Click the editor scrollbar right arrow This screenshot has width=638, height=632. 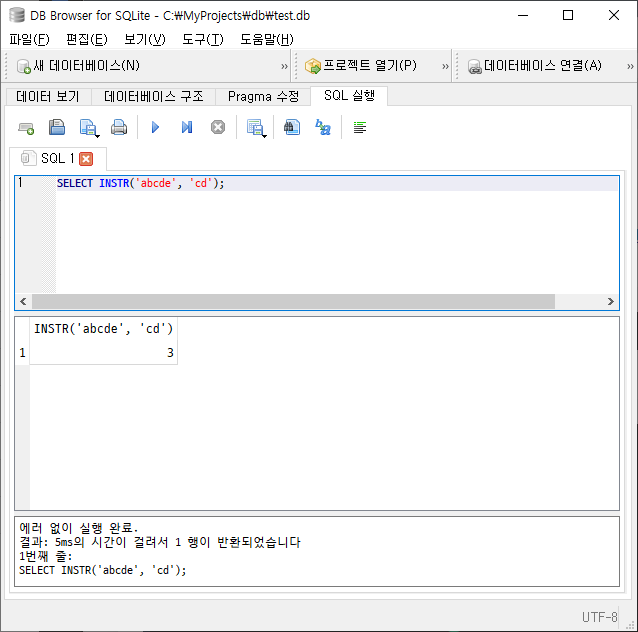tap(610, 302)
